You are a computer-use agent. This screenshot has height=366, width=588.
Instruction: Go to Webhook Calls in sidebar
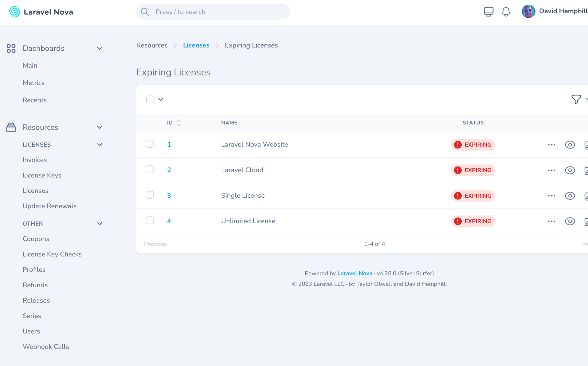click(46, 347)
